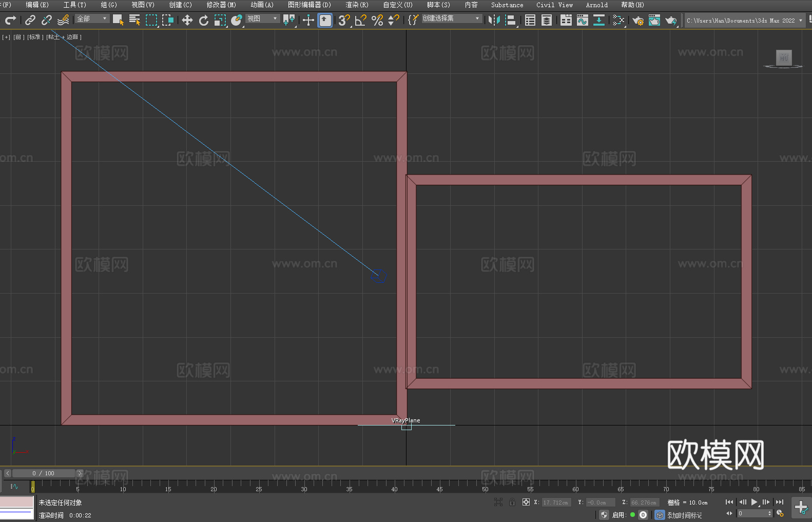
Task: Open the Rendered Frame Window icon
Action: [x=654, y=20]
